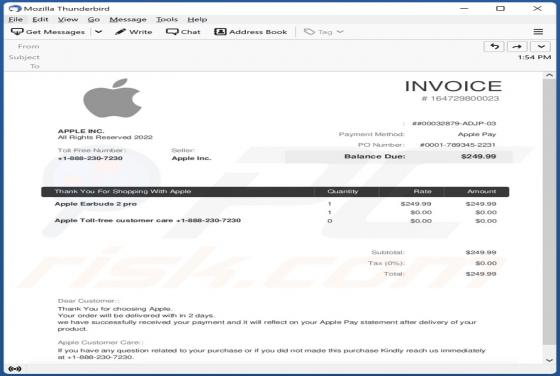Click 'Apple Toll-free customer care' line
Image resolution: width=560 pixels, height=376 pixels.
click(148, 220)
